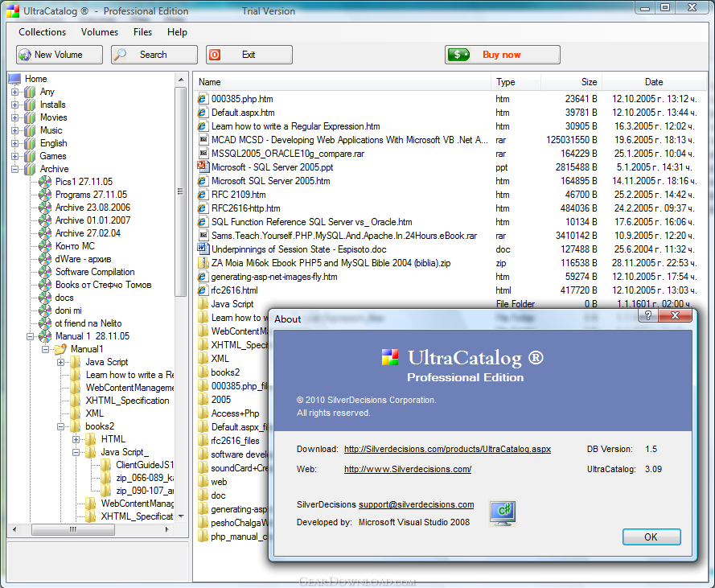Open the Volumes menu
The image size is (715, 588).
point(100,32)
